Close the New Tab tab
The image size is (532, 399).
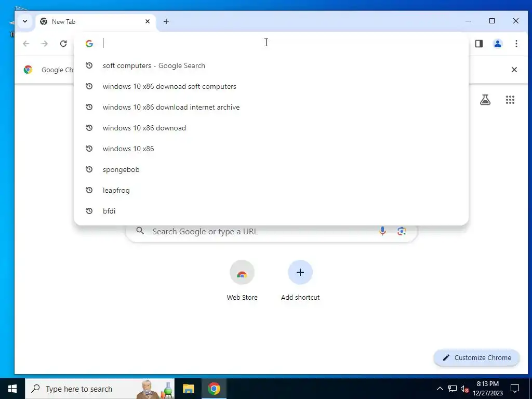coord(148,21)
